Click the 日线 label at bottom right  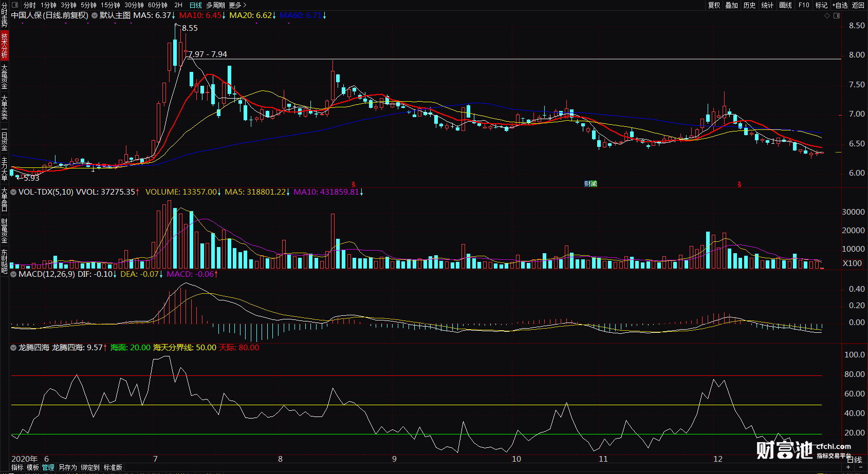(x=855, y=460)
